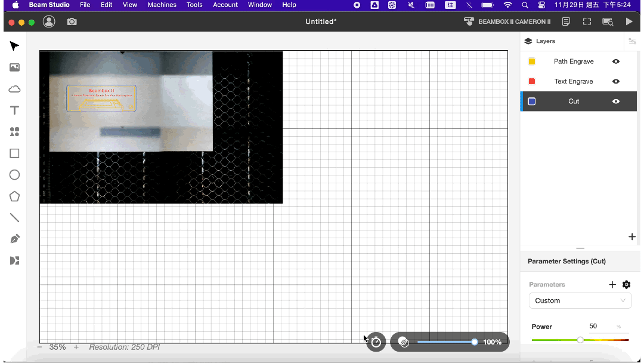The image size is (644, 363).
Task: Click the Resolution: 250 DPI text
Action: (x=125, y=347)
